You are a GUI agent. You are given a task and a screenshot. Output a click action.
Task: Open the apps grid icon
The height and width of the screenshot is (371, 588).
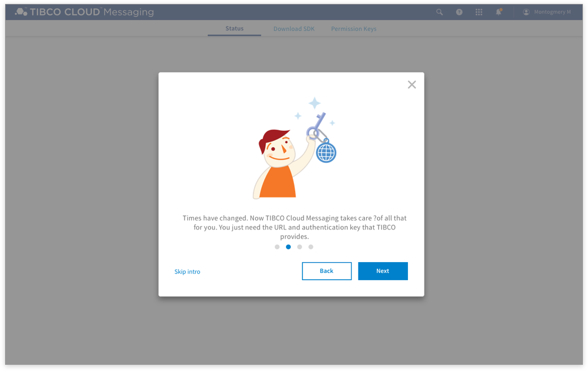[479, 12]
